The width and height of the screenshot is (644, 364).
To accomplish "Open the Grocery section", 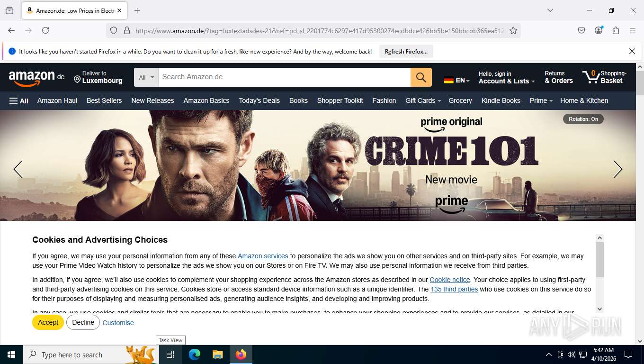I will pos(460,100).
